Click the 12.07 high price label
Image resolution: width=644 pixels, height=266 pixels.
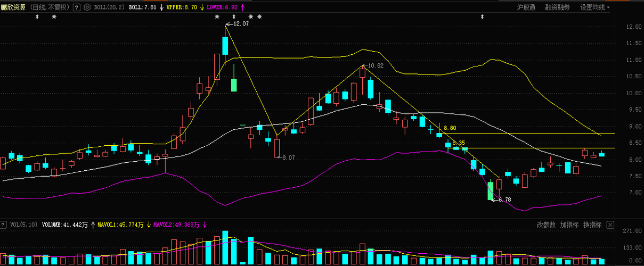coord(241,24)
